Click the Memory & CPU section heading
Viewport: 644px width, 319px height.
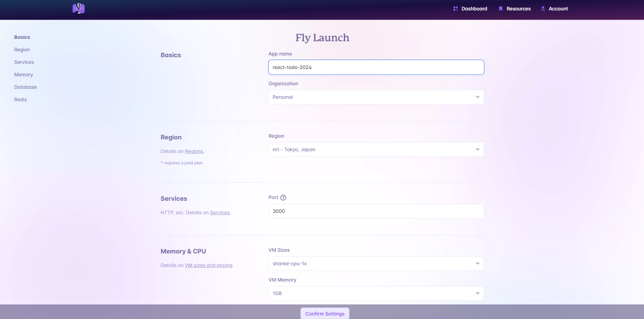[x=183, y=251]
